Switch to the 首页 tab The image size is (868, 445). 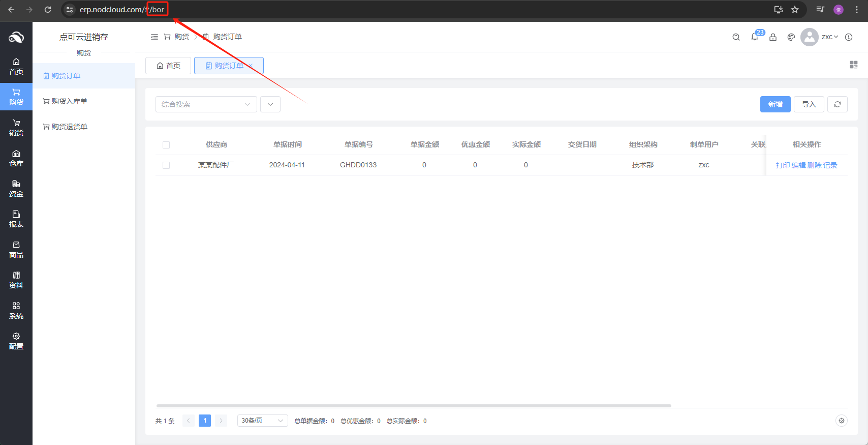point(168,66)
